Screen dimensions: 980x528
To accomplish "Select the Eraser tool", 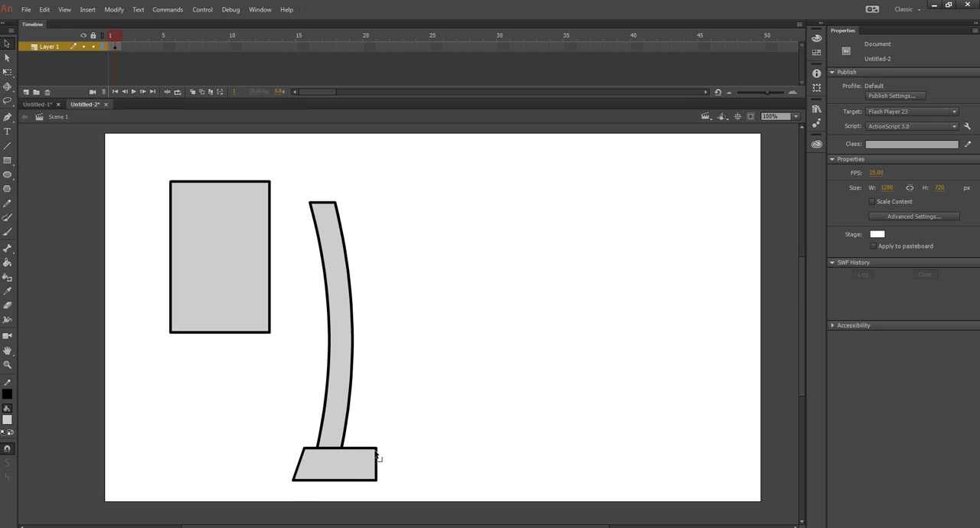I will point(7,306).
